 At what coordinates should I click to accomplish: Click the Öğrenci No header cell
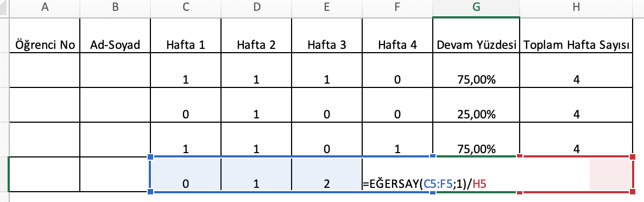tap(45, 35)
